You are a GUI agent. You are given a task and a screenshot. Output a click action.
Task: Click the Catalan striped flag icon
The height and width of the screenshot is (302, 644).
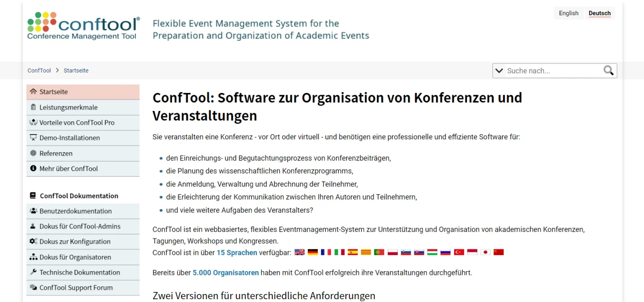366,252
